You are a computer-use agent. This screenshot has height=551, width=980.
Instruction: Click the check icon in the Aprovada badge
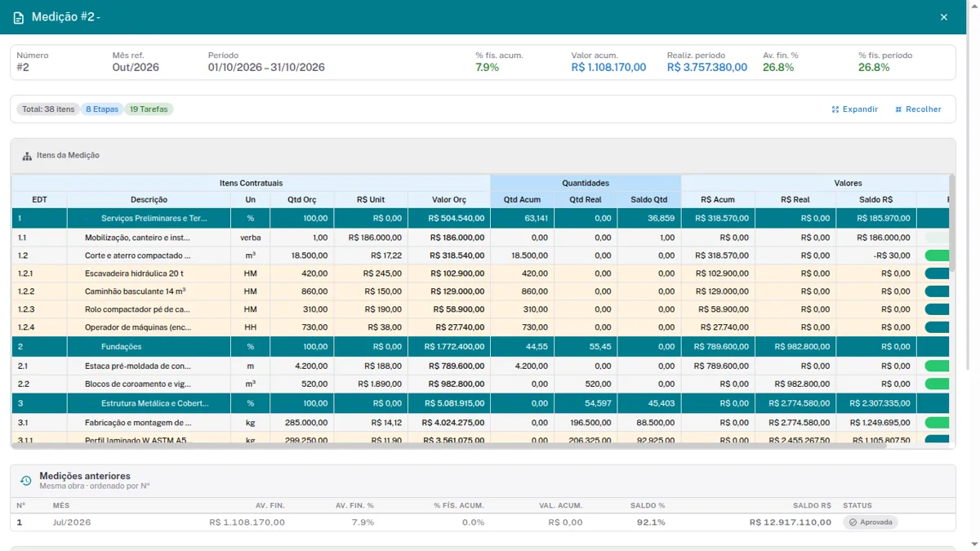point(853,522)
